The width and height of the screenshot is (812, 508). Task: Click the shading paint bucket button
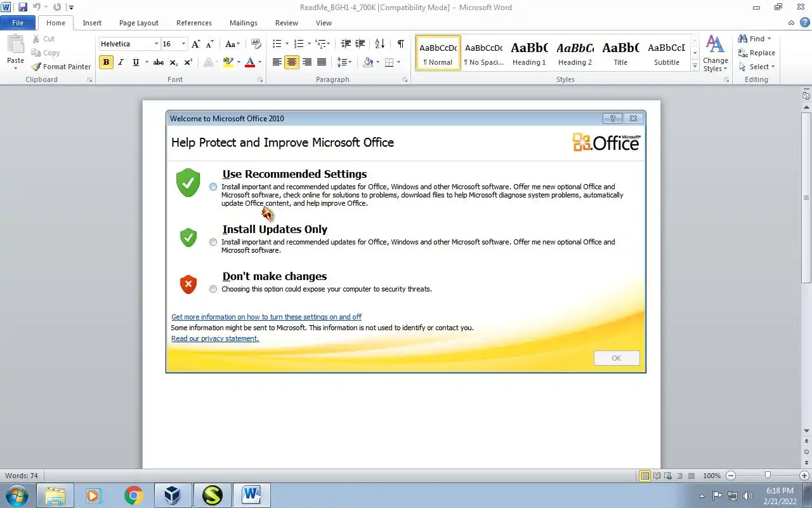point(368,62)
